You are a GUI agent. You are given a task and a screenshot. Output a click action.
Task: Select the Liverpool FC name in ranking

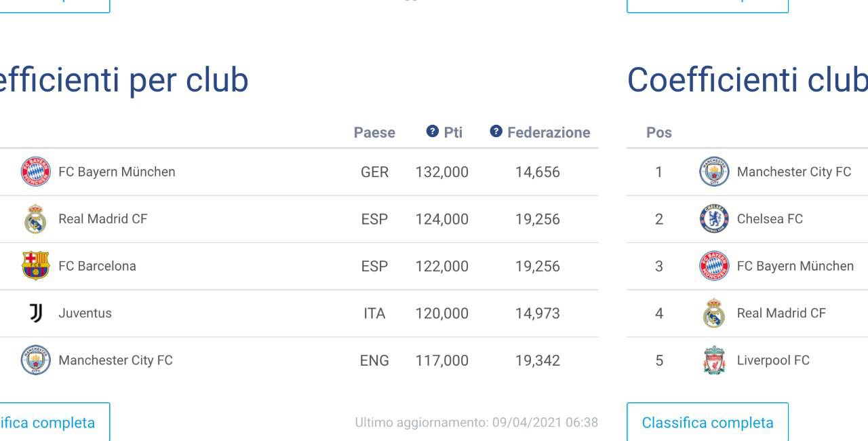point(773,360)
